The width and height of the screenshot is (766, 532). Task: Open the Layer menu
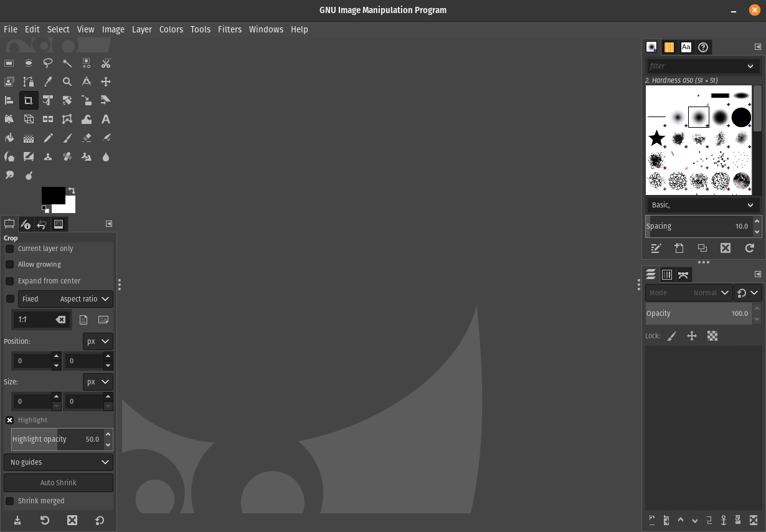142,29
